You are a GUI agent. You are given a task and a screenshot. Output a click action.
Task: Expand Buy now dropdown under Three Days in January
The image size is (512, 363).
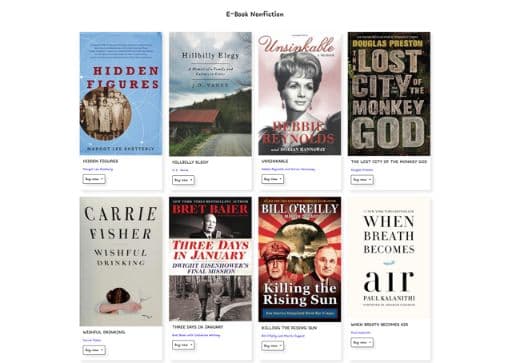(x=183, y=345)
